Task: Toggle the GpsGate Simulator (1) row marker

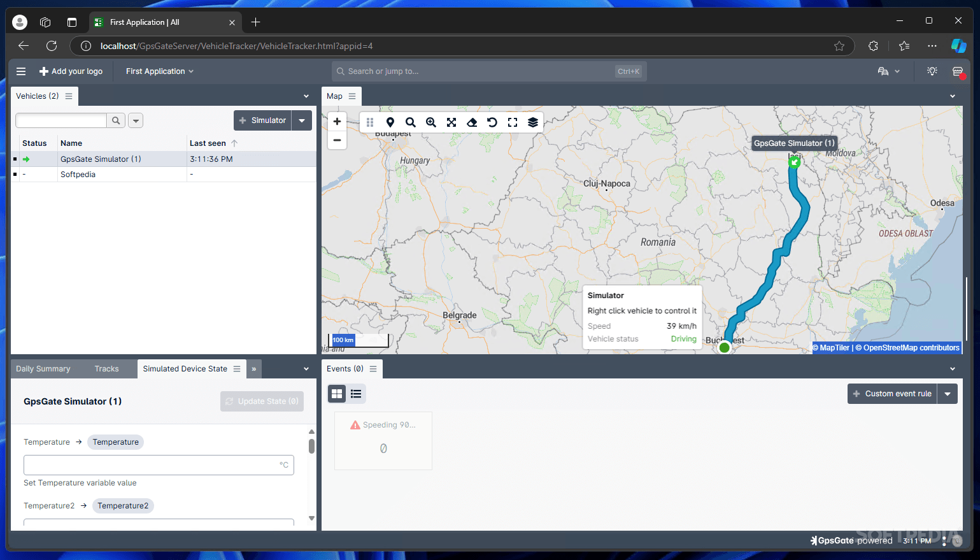Action: [x=15, y=159]
